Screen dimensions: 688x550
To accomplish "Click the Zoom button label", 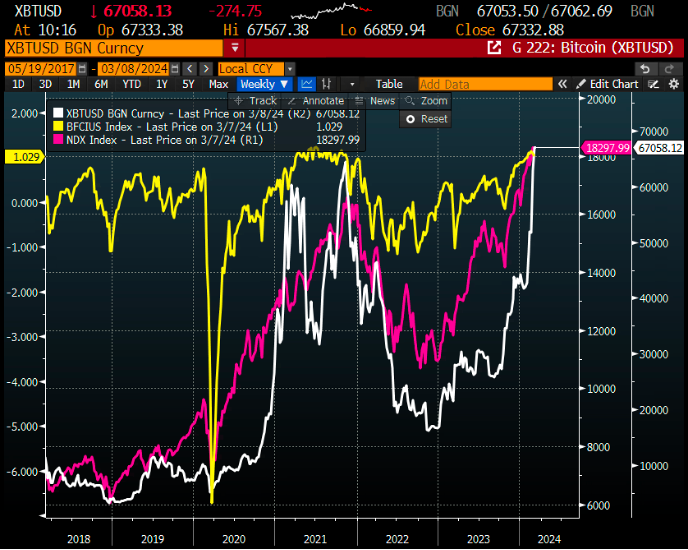I will point(434,101).
